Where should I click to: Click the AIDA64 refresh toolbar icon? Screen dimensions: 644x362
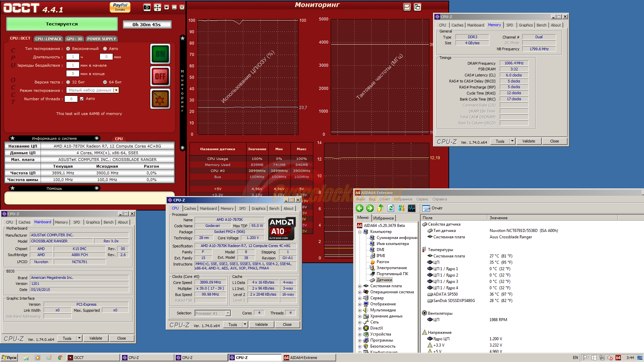(391, 208)
